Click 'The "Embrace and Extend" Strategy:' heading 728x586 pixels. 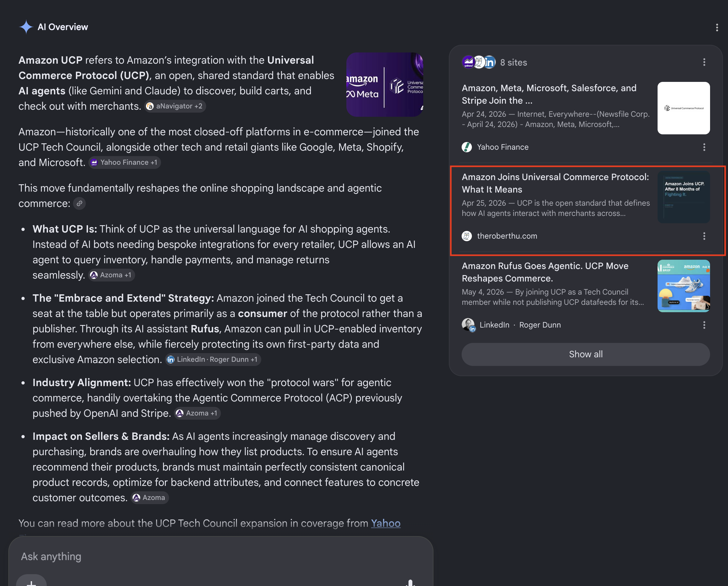pyautogui.click(x=123, y=298)
